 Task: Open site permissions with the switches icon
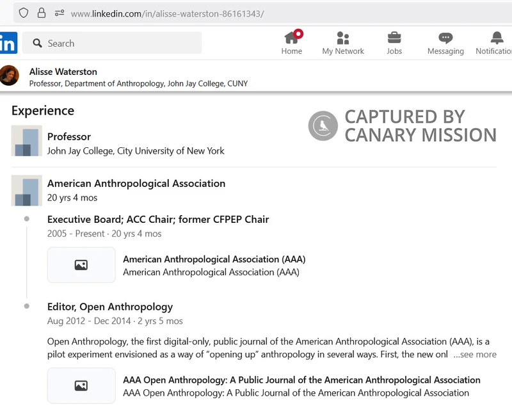tap(59, 12)
